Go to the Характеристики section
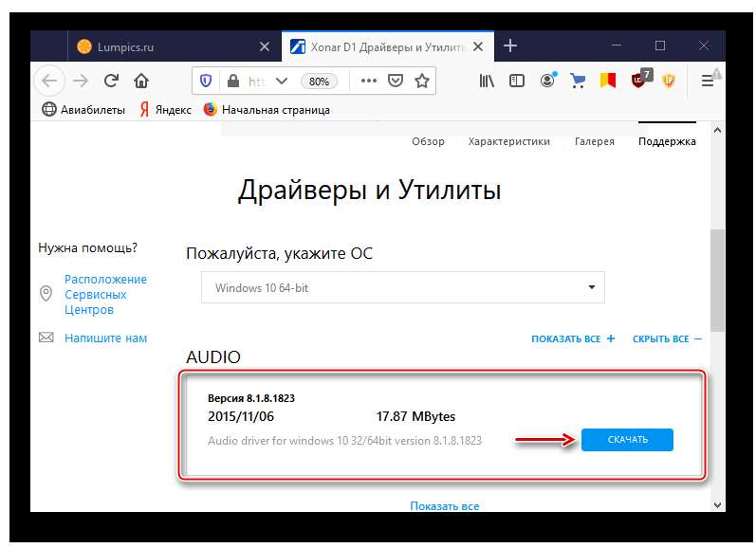Viewport: 756px width, 548px height. tap(509, 141)
